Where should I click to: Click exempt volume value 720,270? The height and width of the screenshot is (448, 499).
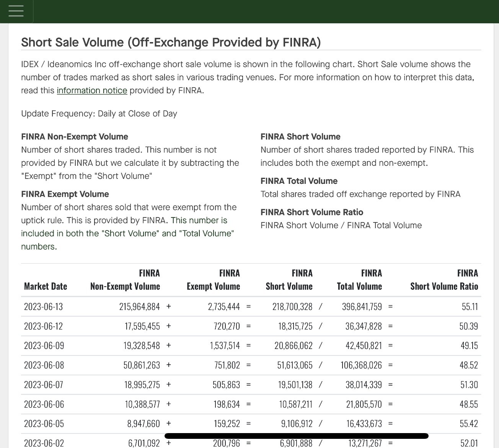tap(227, 326)
